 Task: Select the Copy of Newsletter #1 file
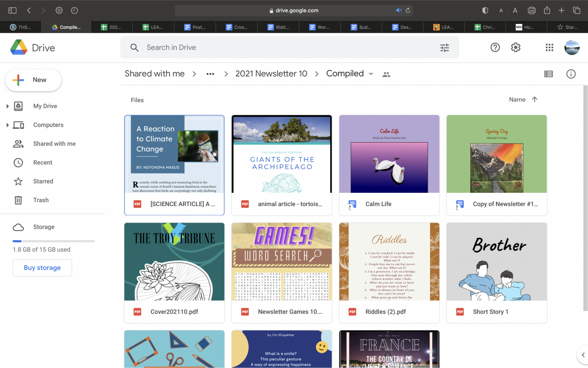tap(497, 165)
